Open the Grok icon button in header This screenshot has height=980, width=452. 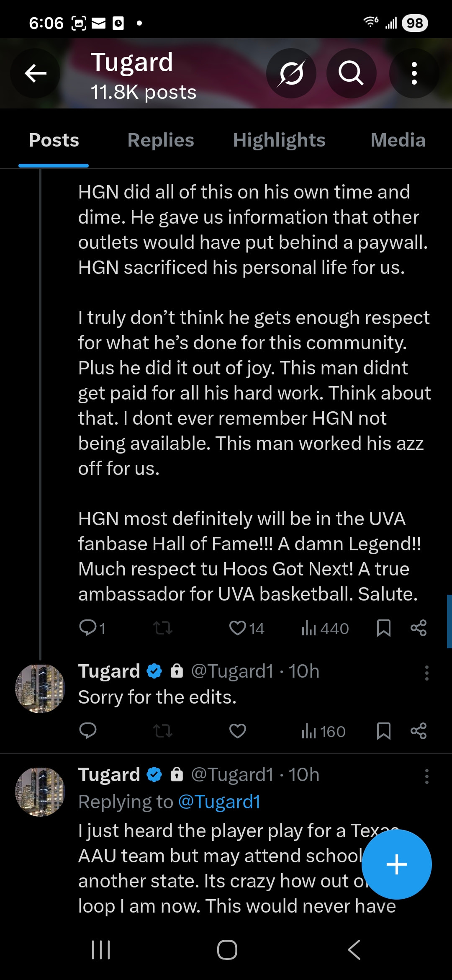click(291, 74)
